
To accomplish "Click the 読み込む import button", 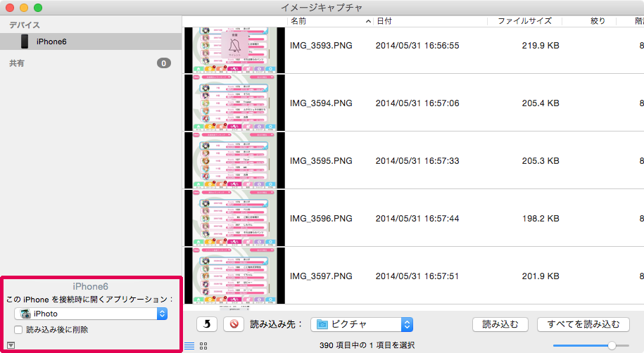I will pos(500,324).
